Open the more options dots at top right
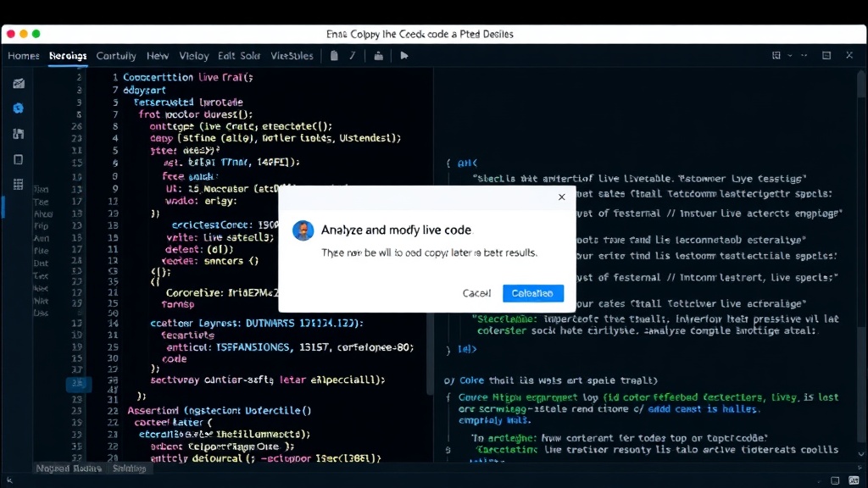868x488 pixels. coord(804,55)
